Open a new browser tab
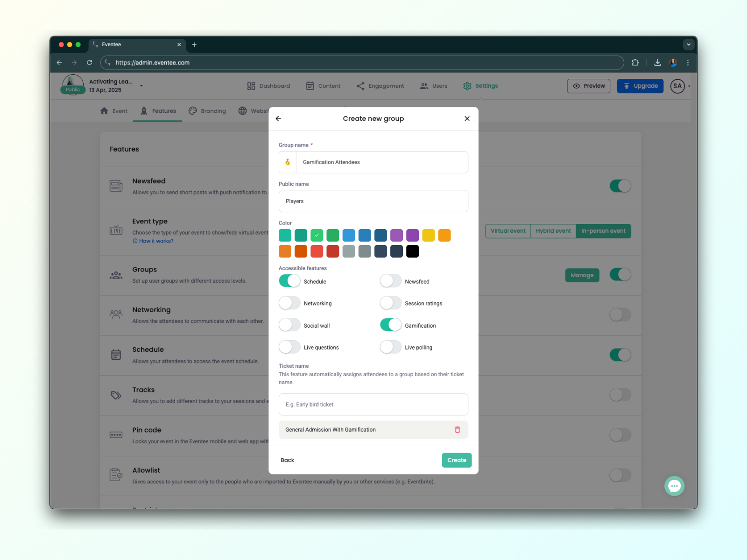Image resolution: width=747 pixels, height=560 pixels. click(194, 45)
